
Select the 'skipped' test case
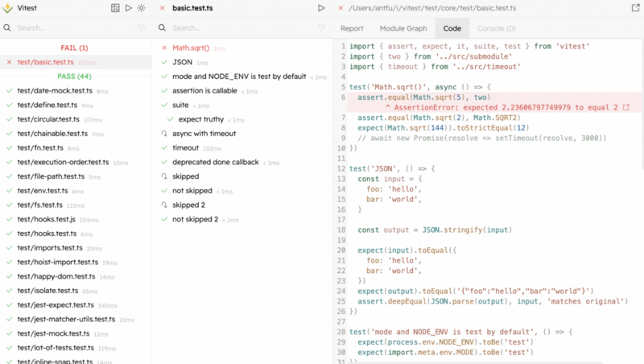(x=242, y=176)
